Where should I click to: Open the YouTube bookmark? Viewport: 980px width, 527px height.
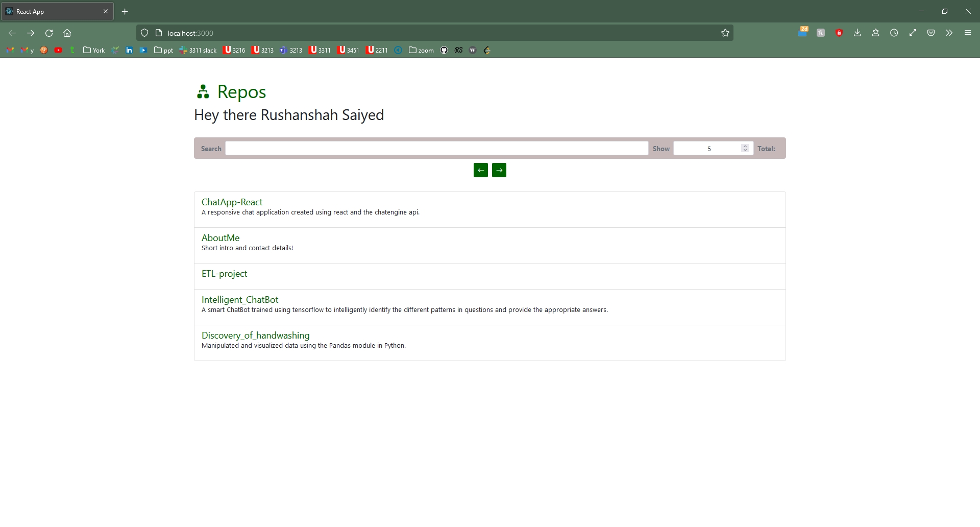(58, 50)
